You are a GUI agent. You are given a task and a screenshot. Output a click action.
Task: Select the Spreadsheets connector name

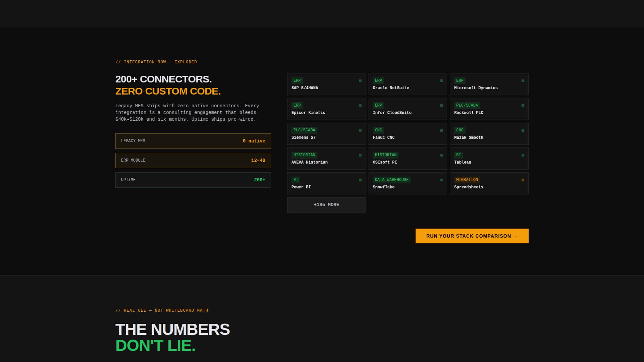469,187
